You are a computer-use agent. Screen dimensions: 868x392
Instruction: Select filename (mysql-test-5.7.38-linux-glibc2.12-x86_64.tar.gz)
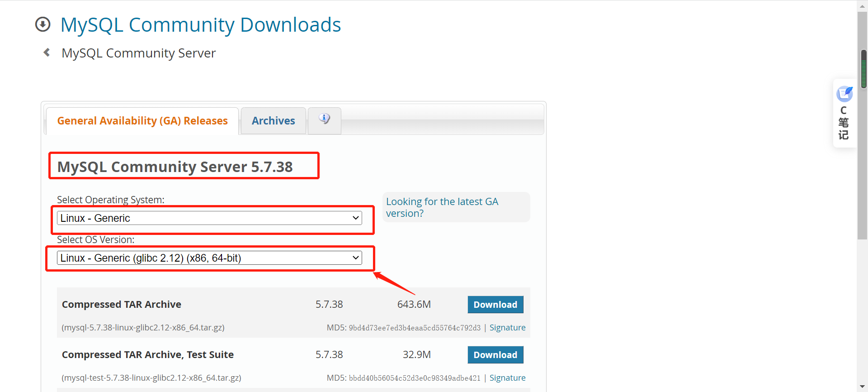click(151, 378)
